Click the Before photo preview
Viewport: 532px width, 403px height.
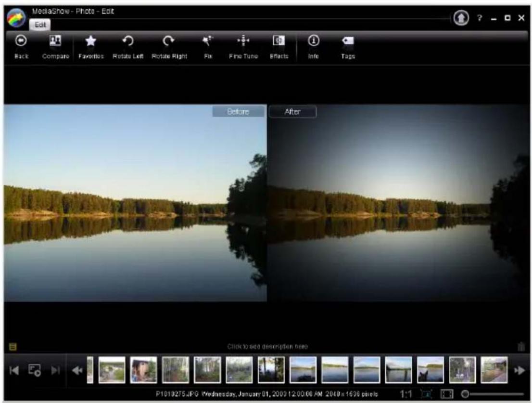(x=135, y=203)
